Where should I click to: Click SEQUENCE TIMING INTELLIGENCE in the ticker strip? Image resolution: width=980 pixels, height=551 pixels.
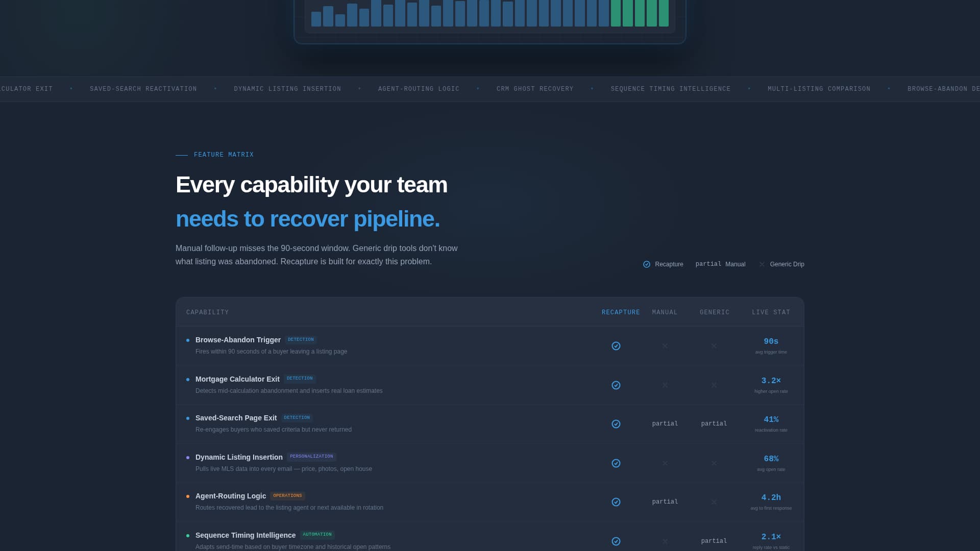tap(671, 89)
